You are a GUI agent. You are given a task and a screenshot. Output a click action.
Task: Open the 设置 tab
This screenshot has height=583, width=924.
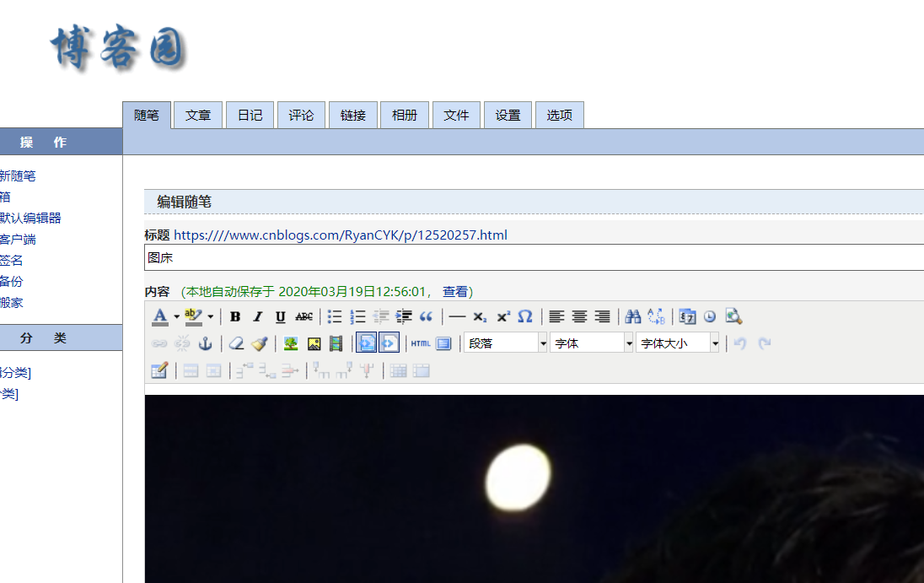pyautogui.click(x=508, y=115)
